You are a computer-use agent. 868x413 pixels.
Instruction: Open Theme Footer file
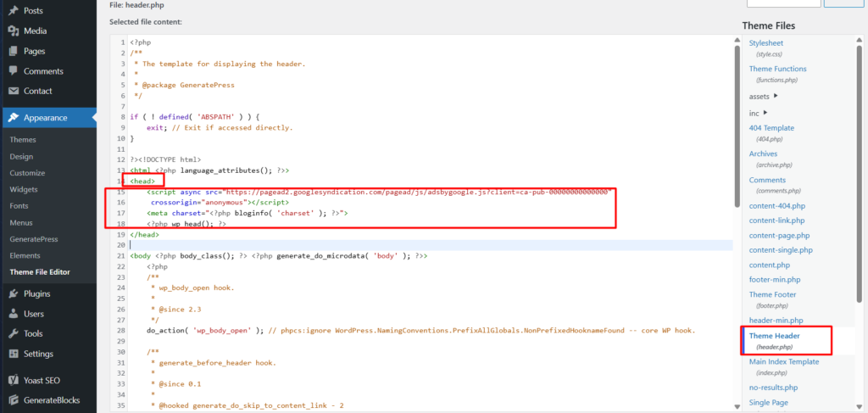(773, 294)
